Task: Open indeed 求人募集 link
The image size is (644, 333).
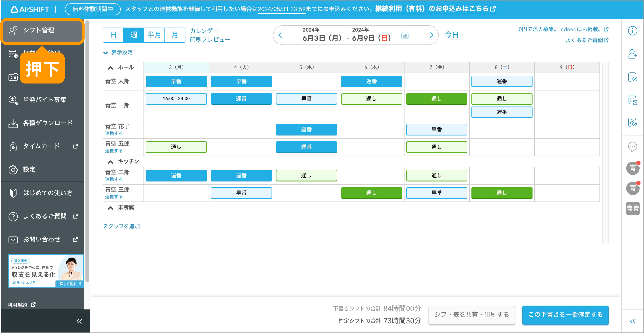Action: tap(563, 29)
